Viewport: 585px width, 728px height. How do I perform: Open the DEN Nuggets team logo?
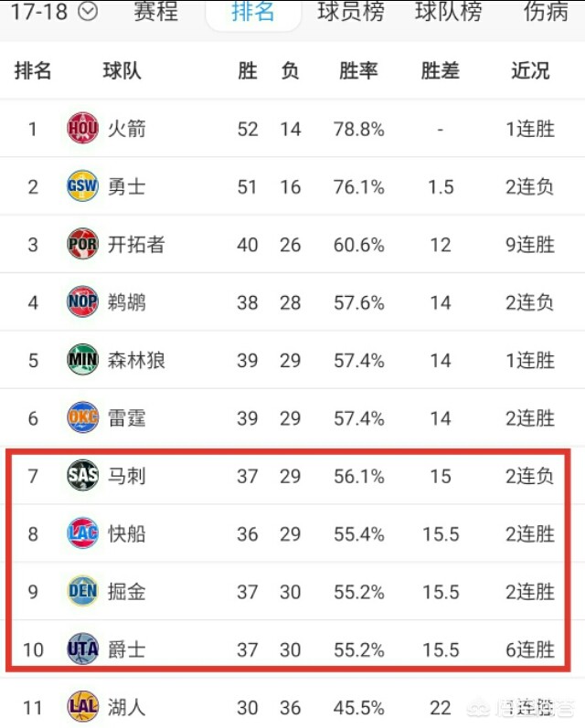pos(82,591)
